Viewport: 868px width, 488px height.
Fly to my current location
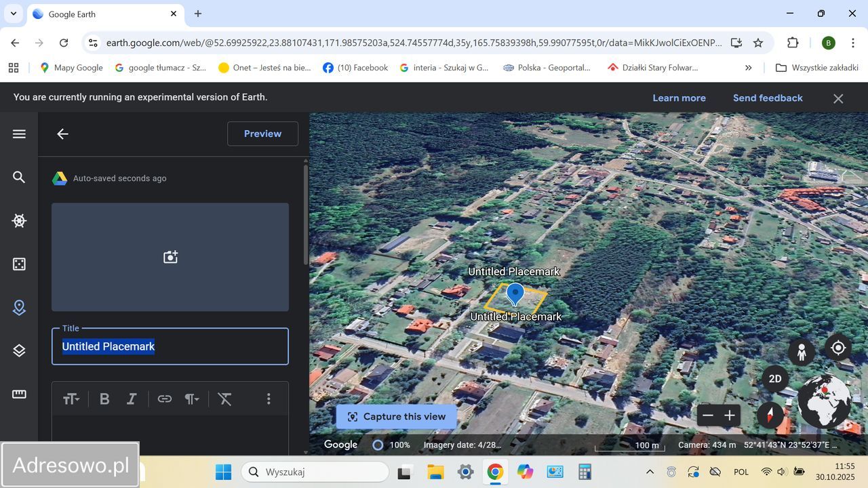(x=838, y=348)
